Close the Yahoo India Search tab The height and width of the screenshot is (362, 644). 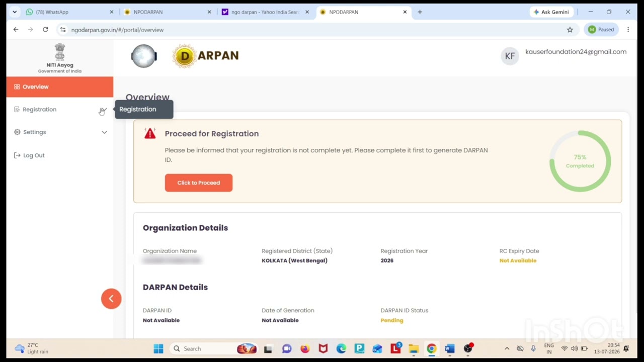point(307,12)
